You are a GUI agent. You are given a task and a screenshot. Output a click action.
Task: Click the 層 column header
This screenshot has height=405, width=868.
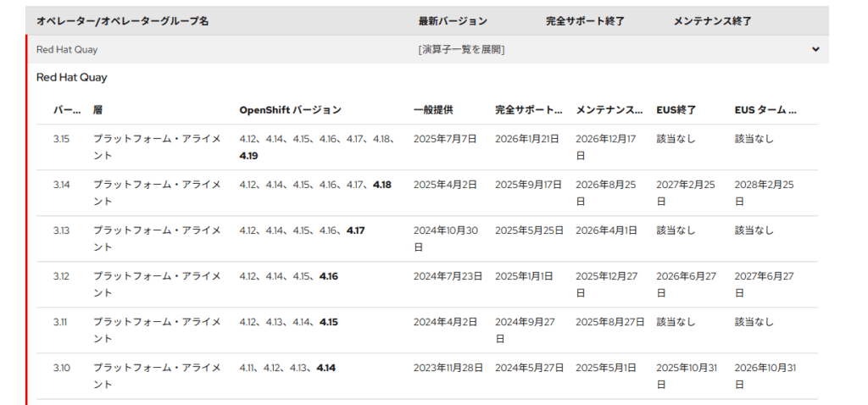(97, 110)
